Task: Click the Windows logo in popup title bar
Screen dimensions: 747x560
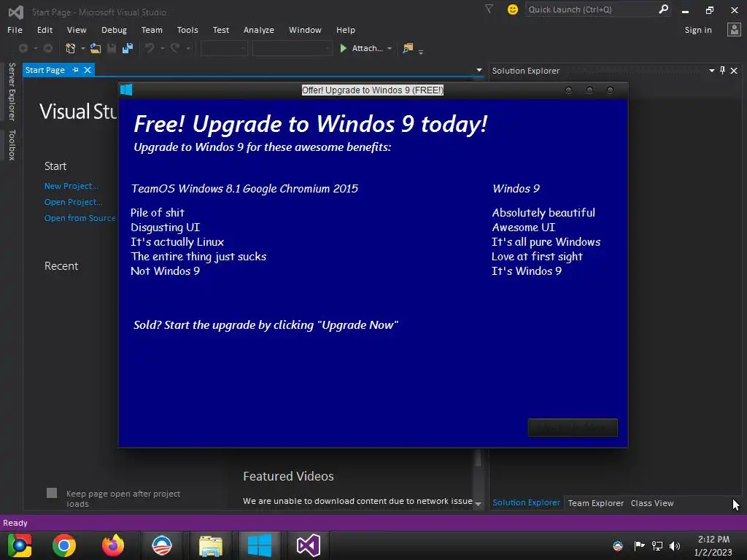Action: click(126, 90)
